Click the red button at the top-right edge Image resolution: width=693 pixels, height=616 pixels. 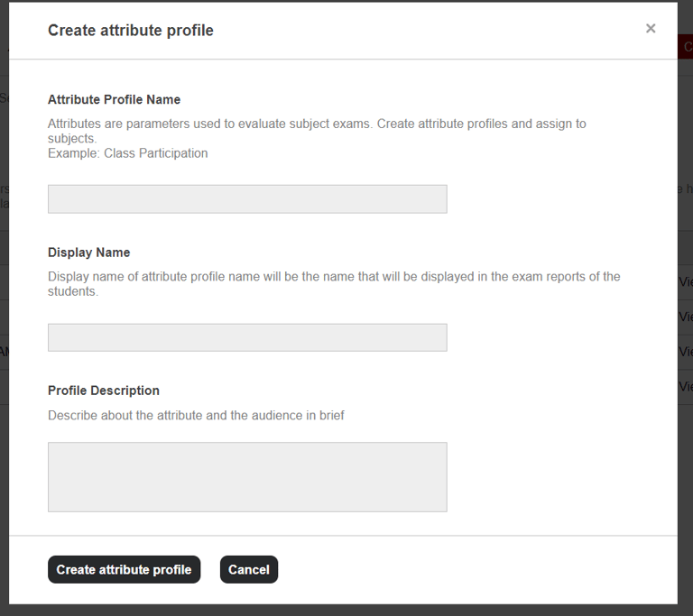pos(688,47)
